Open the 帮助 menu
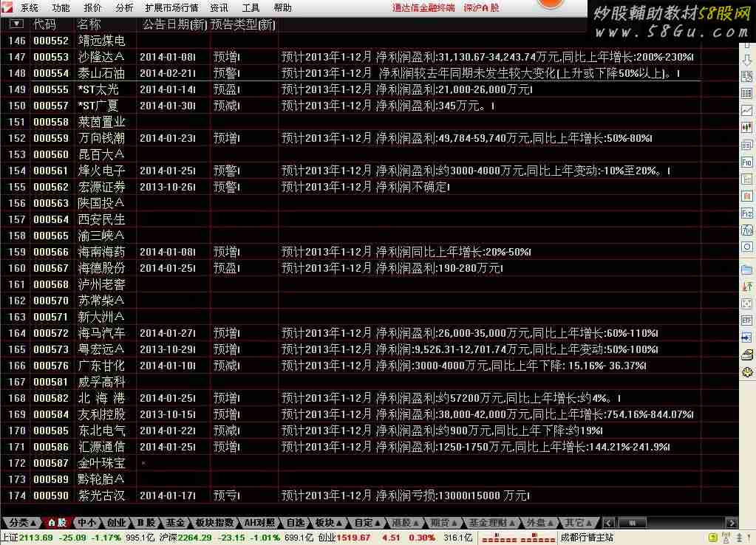The width and height of the screenshot is (756, 545). pyautogui.click(x=282, y=7)
